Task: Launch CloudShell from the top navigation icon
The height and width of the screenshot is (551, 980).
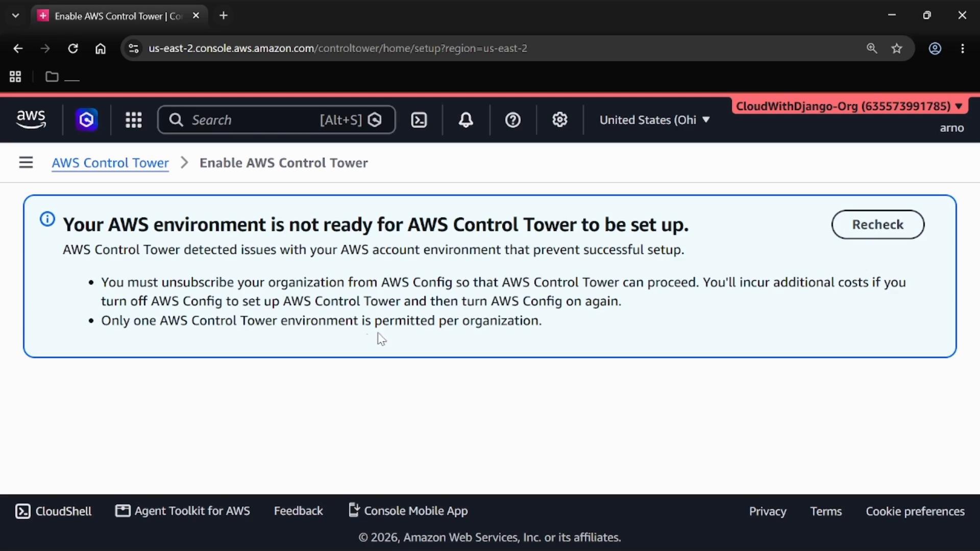Action: 419,120
